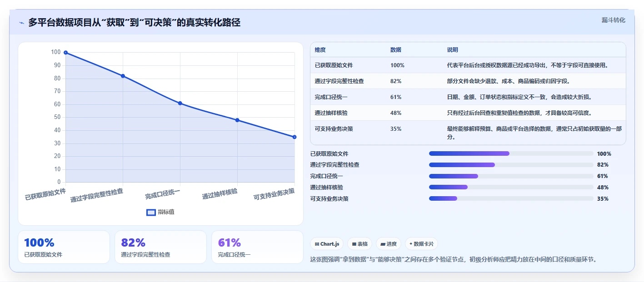Click the 通过抽样核验 progress bar

511,187
